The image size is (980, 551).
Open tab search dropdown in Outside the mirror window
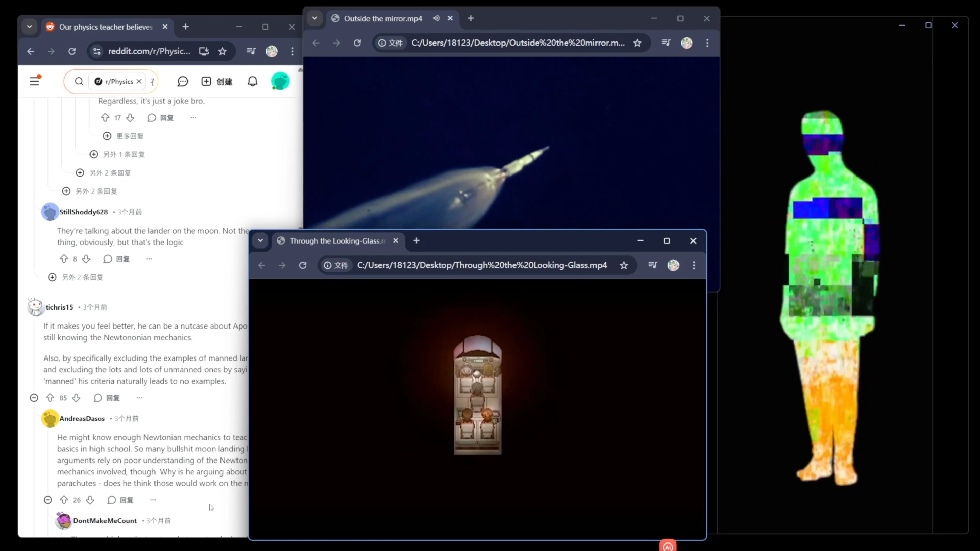315,18
